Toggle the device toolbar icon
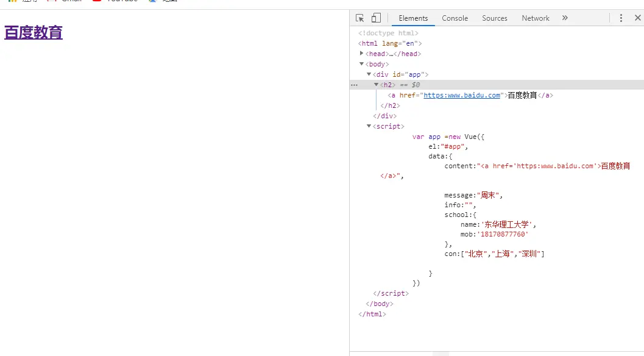The height and width of the screenshot is (356, 644). tap(376, 18)
